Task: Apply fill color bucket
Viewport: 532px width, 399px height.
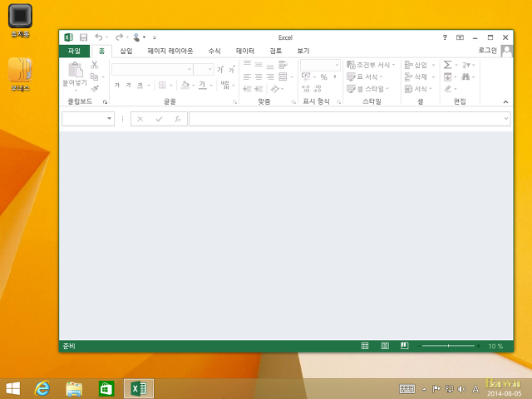Action: pyautogui.click(x=185, y=85)
